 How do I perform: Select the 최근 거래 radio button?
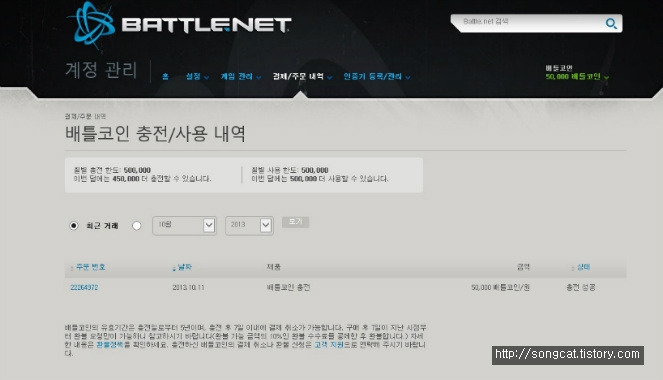74,226
